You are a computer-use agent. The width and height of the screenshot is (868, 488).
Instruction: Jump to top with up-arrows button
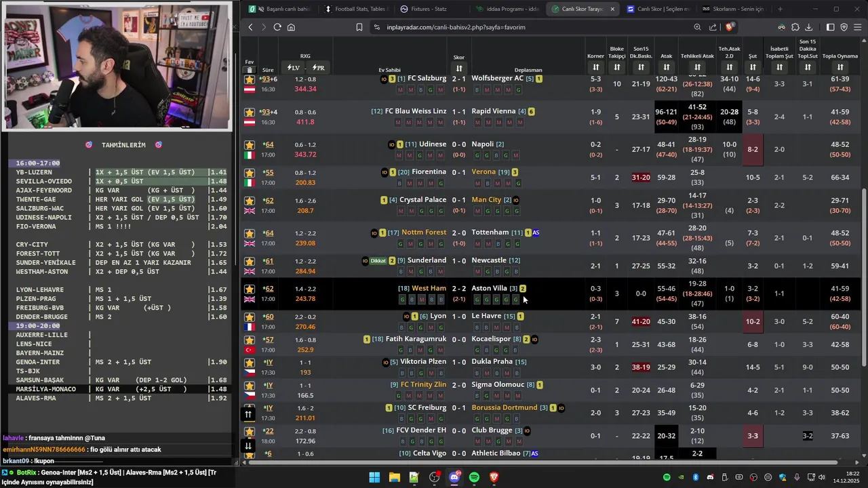[248, 414]
